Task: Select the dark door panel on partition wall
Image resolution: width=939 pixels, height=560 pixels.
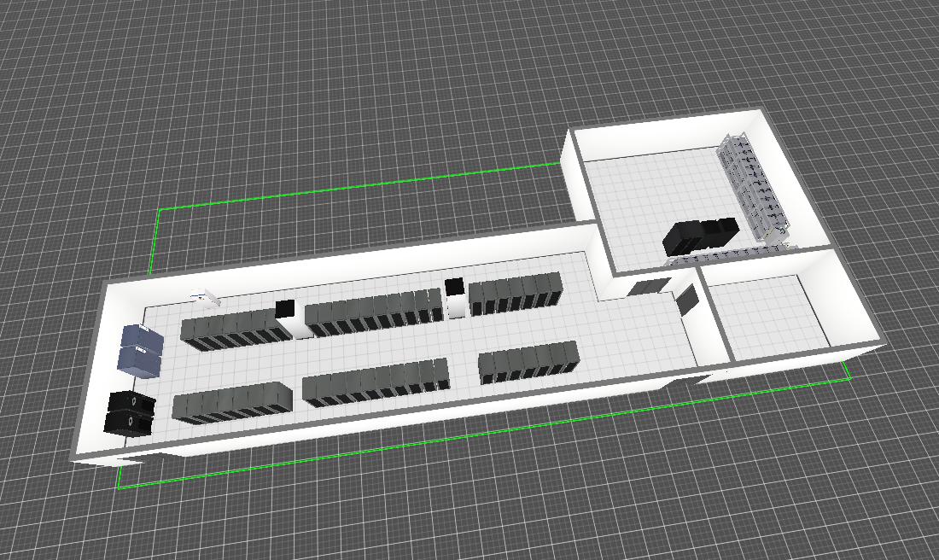Action: pyautogui.click(x=687, y=300)
